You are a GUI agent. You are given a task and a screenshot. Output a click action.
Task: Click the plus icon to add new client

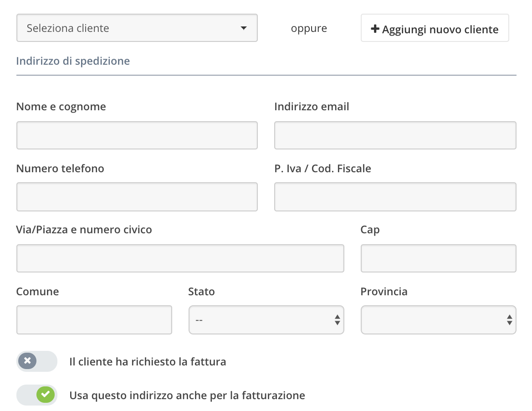click(x=375, y=29)
